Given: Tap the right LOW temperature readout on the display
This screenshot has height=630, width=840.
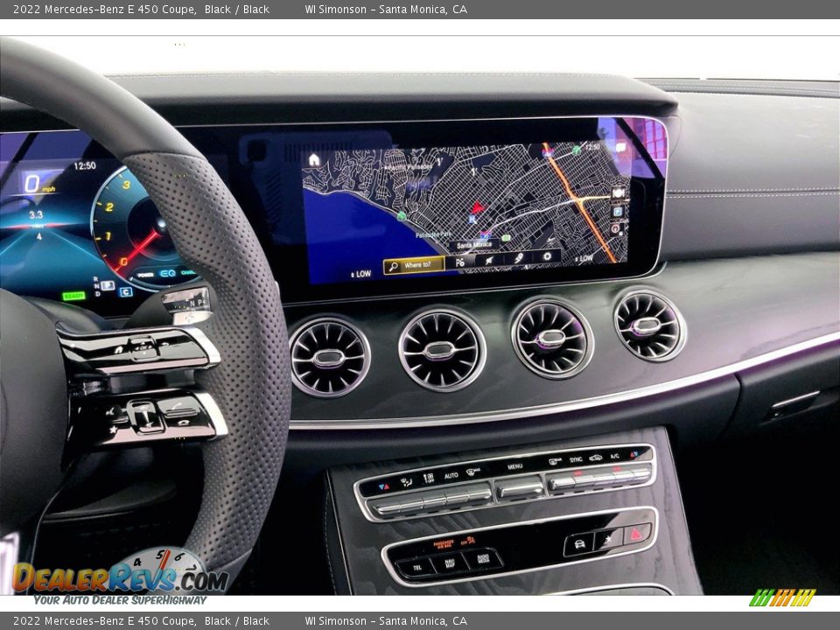Looking at the screenshot, I should click(584, 258).
